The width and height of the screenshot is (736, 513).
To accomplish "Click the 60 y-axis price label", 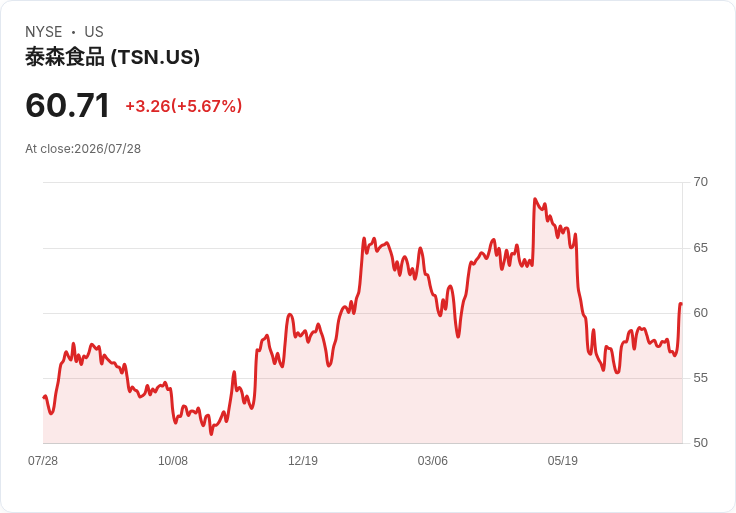I will (700, 313).
